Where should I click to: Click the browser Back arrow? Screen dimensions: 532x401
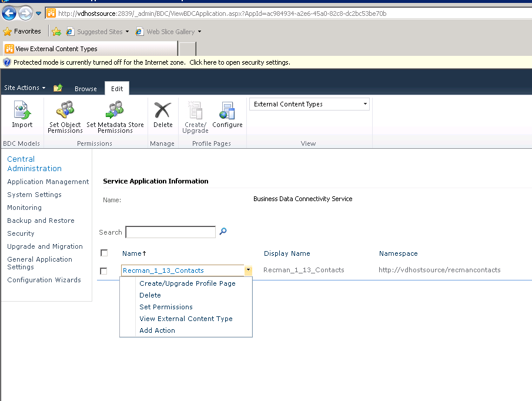[x=9, y=14]
